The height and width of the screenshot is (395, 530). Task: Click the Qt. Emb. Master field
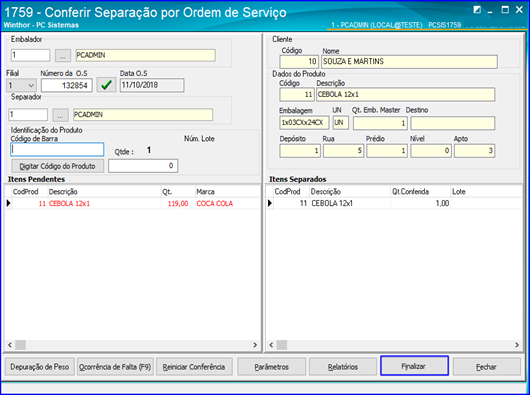pyautogui.click(x=380, y=123)
